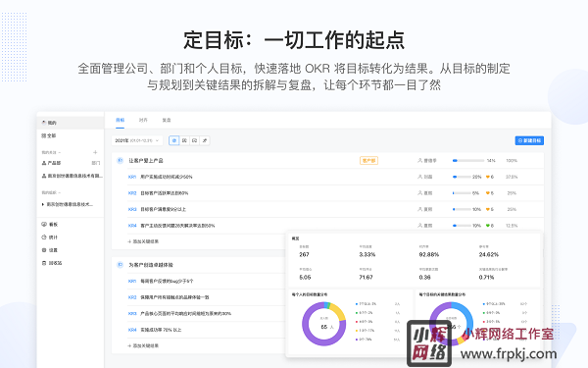
Task: Click the blue 新建目标 button
Action: coord(529,140)
